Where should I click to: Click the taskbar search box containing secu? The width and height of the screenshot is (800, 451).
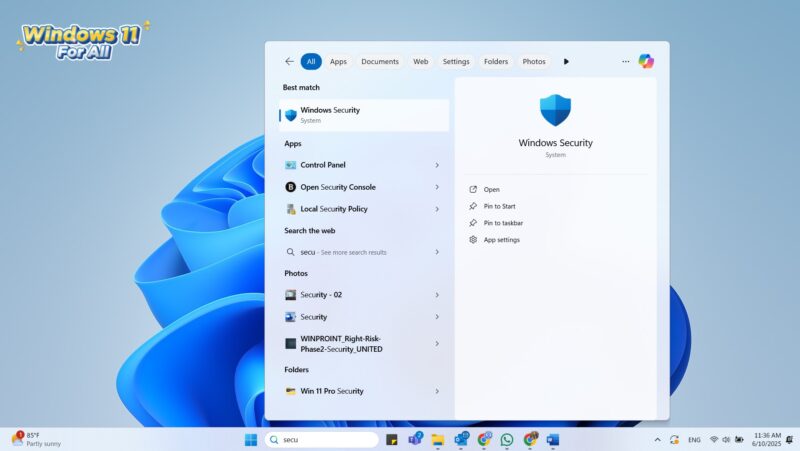pos(322,439)
